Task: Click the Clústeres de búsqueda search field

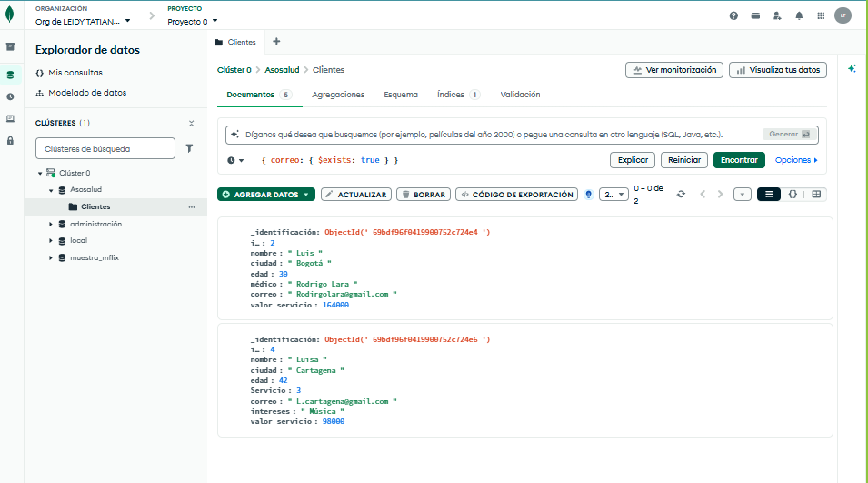Action: 105,148
